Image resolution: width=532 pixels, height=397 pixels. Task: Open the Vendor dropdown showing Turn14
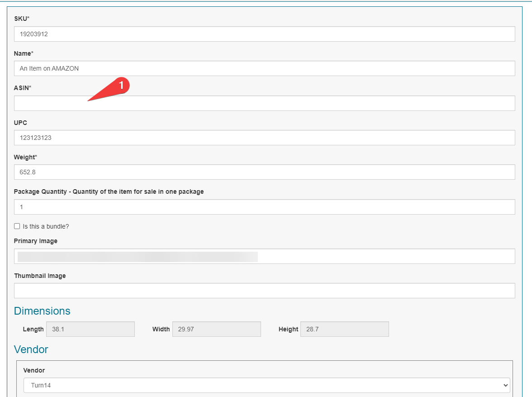266,385
